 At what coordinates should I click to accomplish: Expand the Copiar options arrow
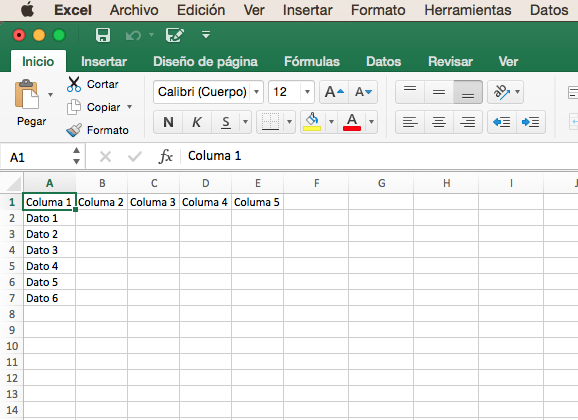pyautogui.click(x=130, y=107)
